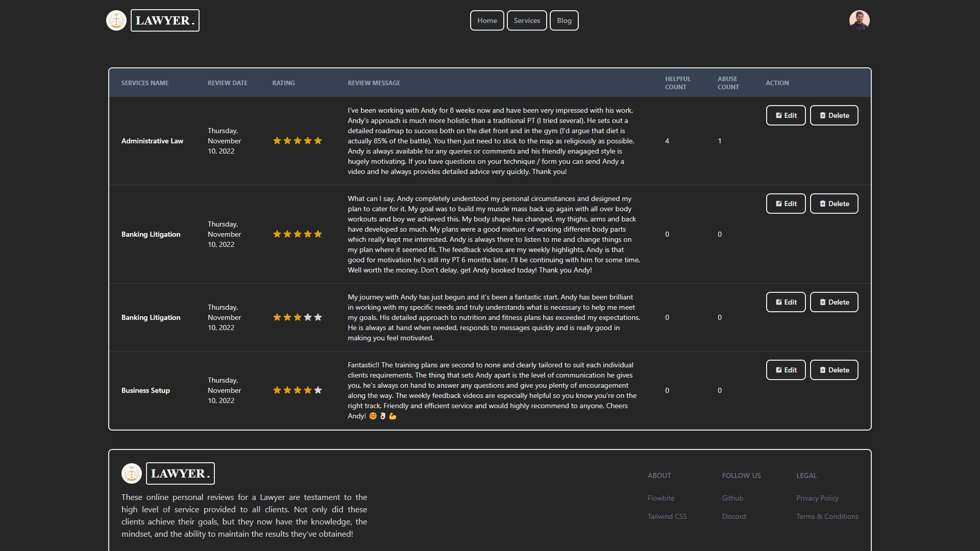This screenshot has width=980, height=551.
Task: Click the Flowbite footer link
Action: click(x=660, y=498)
